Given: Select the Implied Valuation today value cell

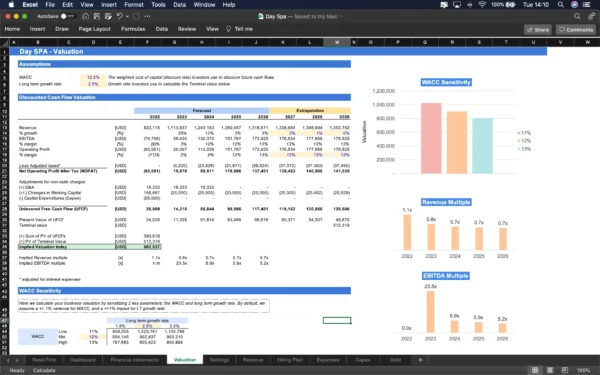Looking at the screenshot, I should [x=147, y=247].
